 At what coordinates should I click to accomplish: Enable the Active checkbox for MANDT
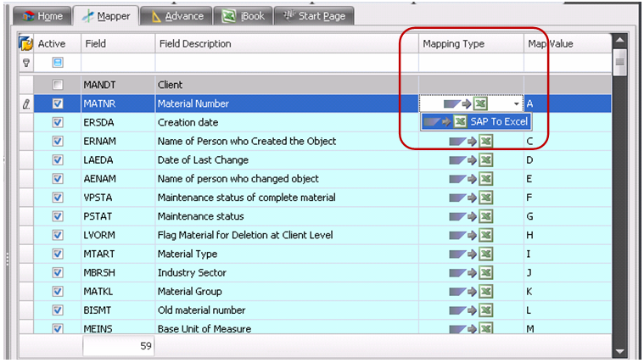[58, 85]
